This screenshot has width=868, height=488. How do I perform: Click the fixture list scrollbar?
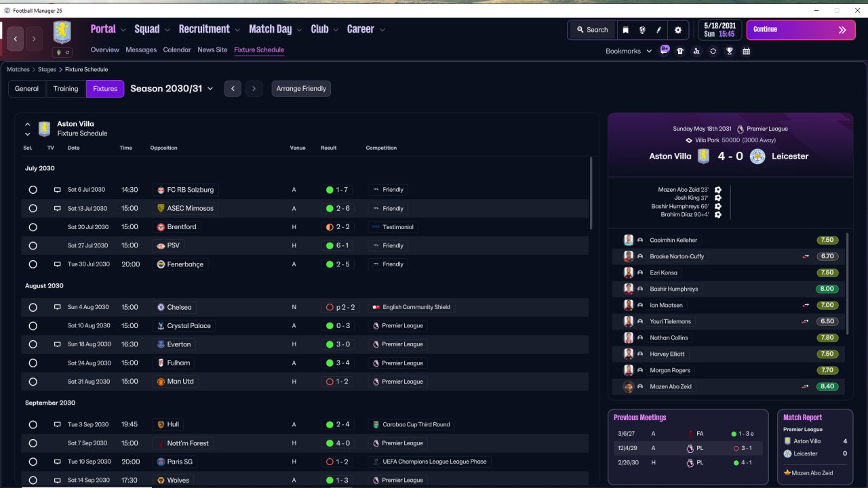pyautogui.click(x=591, y=193)
